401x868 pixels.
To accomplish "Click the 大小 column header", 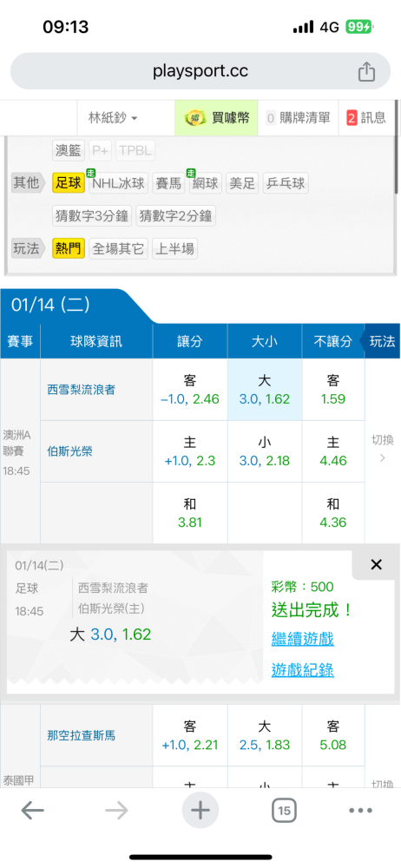I will click(x=264, y=341).
